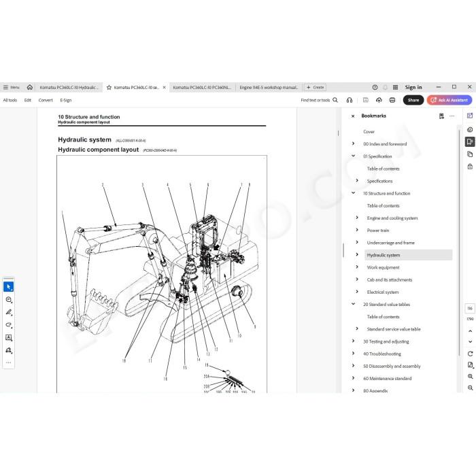
Task: Open more tools ellipsis in left toolbar
Action: [8, 362]
